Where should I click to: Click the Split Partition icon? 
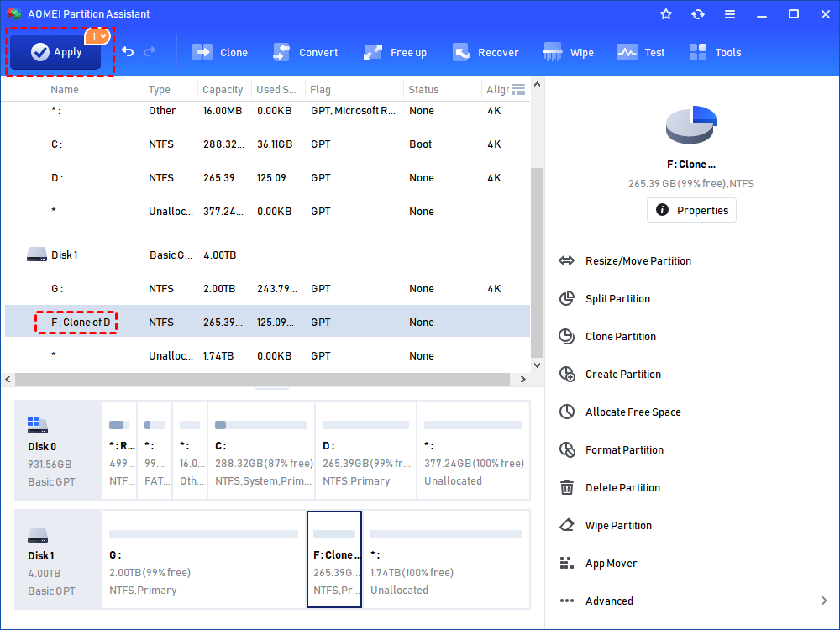tap(567, 298)
